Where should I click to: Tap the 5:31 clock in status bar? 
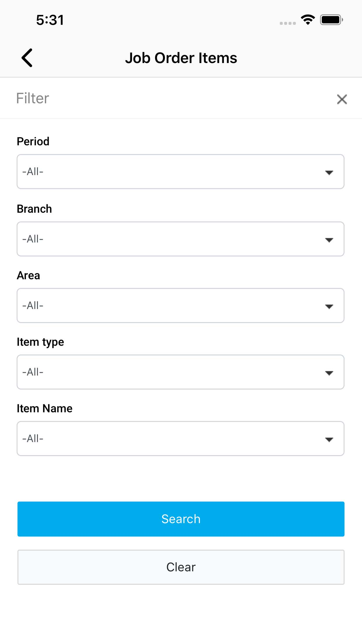click(x=50, y=20)
